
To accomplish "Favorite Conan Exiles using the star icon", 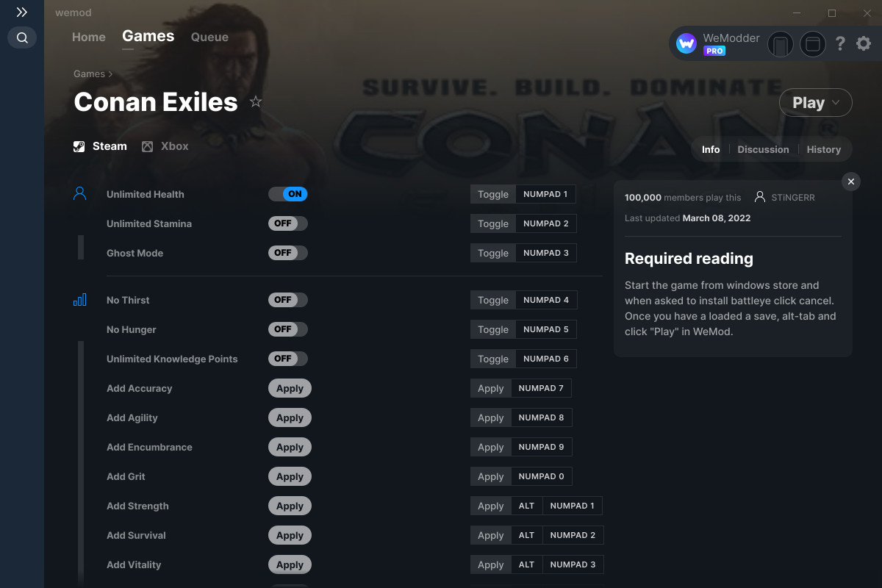I will pyautogui.click(x=255, y=102).
